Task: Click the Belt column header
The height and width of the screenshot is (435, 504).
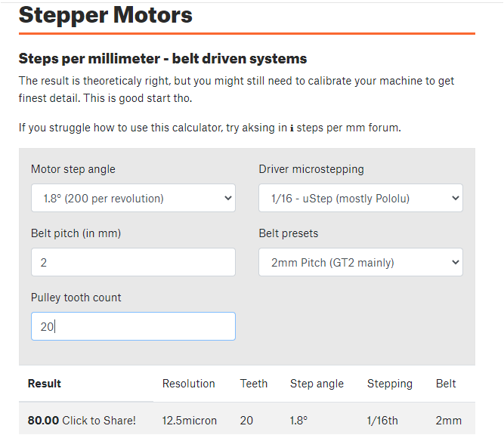Action: pos(446,384)
